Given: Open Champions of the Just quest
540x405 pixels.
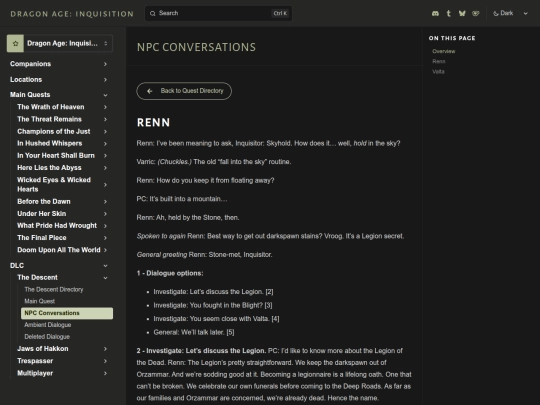Looking at the screenshot, I should (54, 132).
